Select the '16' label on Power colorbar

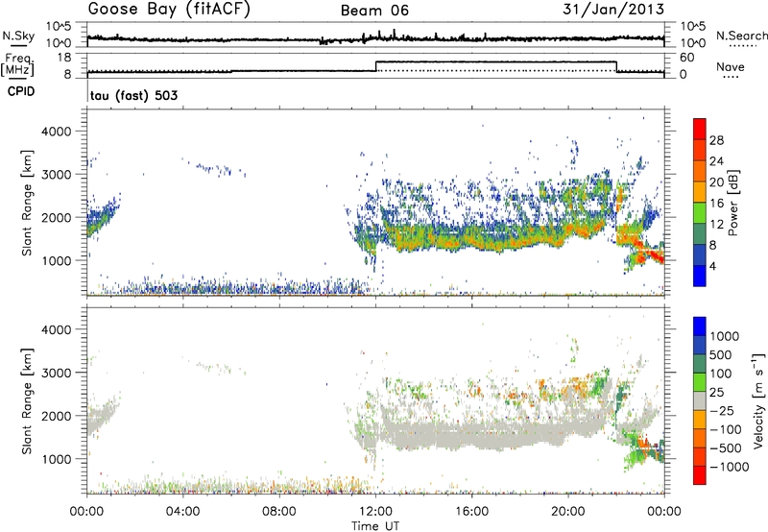pyautogui.click(x=716, y=204)
